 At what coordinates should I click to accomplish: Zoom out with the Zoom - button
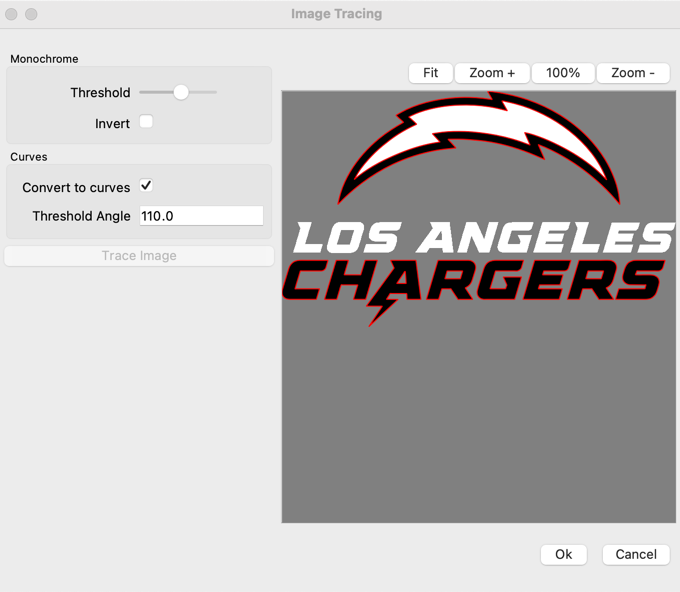pos(633,73)
